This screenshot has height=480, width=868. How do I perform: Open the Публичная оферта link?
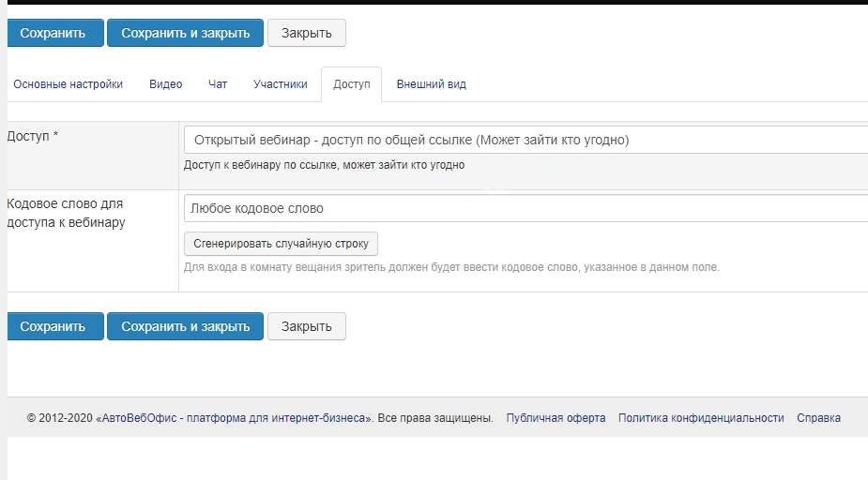(556, 418)
